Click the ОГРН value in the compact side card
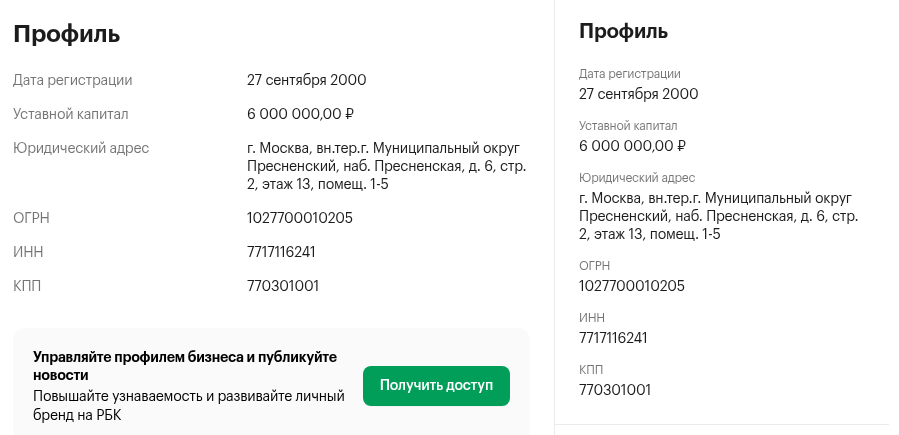Image resolution: width=899 pixels, height=435 pixels. tap(631, 286)
